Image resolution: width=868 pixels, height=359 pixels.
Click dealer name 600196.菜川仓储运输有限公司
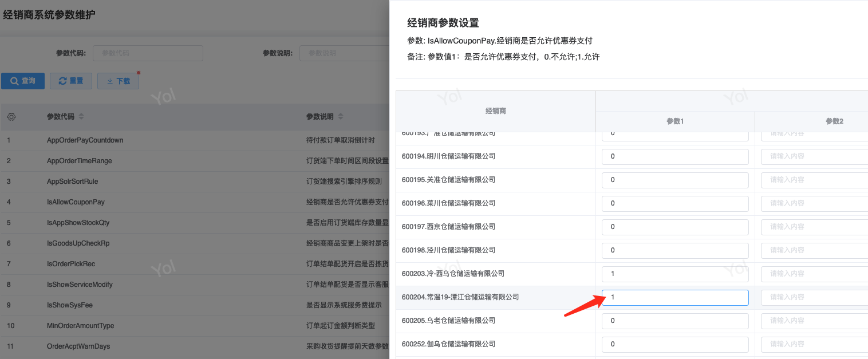click(448, 203)
